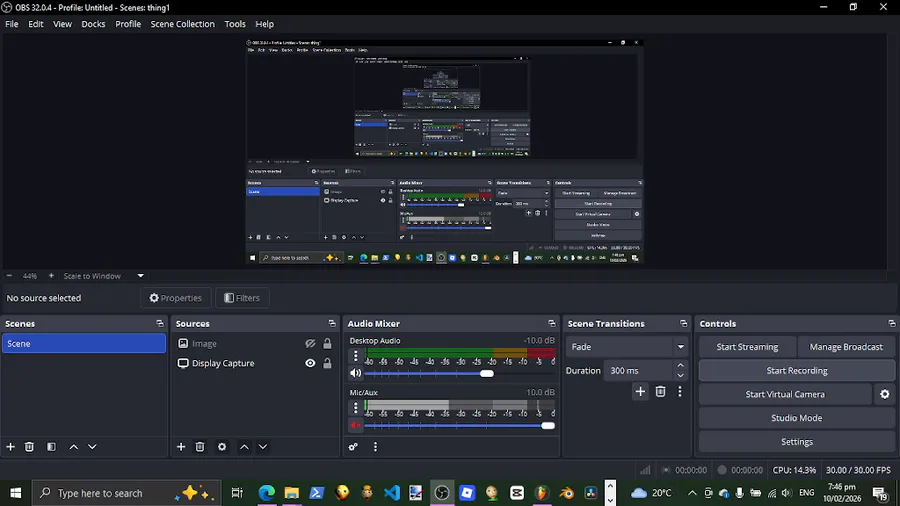Viewport: 900px width, 506px height.
Task: Open Visual Studio Code from taskbar
Action: [391, 493]
